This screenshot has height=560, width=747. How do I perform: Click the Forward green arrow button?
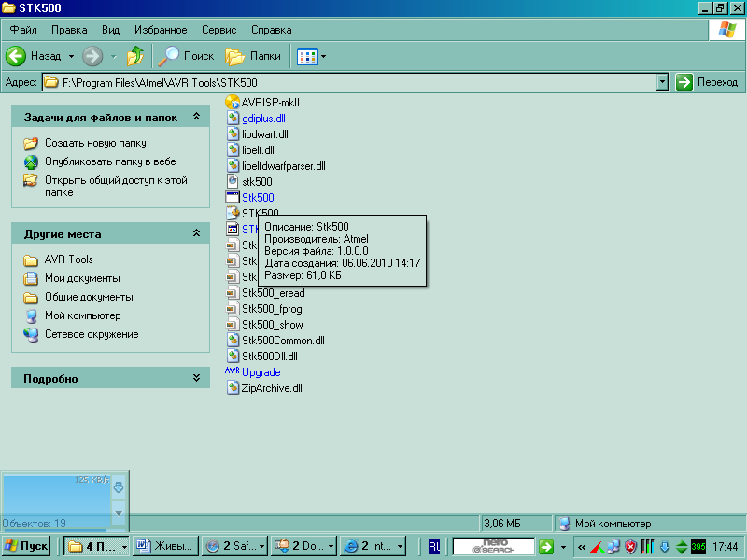92,56
